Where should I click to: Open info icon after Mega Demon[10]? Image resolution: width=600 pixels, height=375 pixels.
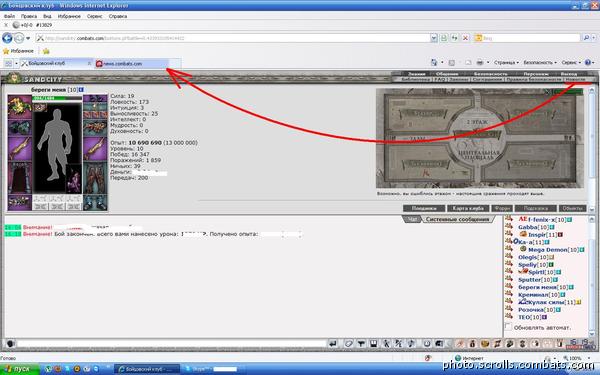point(582,250)
